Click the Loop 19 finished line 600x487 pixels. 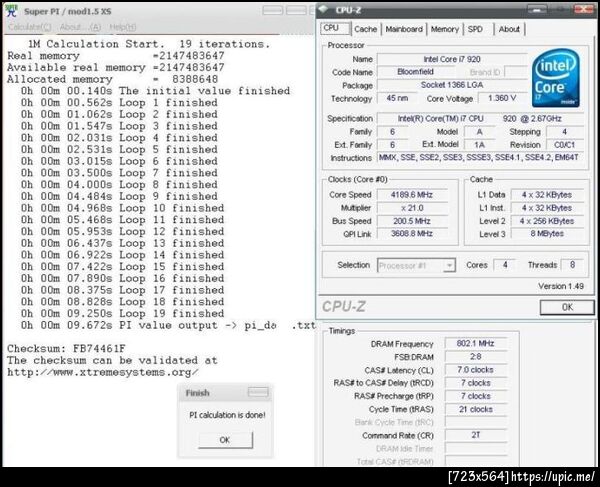(122, 314)
